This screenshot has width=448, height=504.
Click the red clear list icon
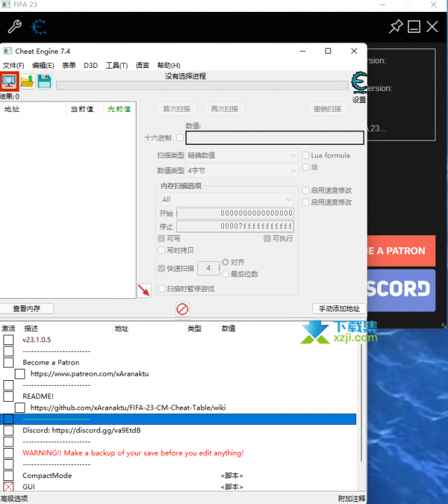183,309
